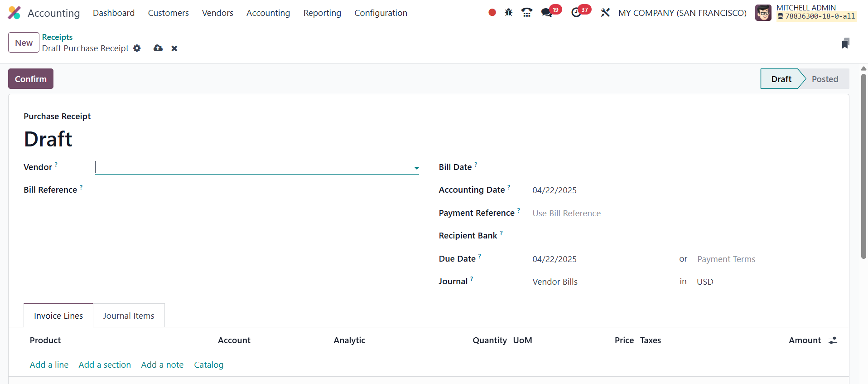Click the Add a line link
This screenshot has height=384, width=868.
49,365
